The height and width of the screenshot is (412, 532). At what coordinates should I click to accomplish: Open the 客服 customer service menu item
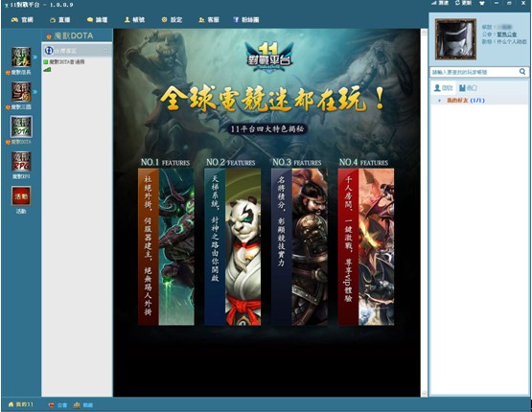(209, 20)
